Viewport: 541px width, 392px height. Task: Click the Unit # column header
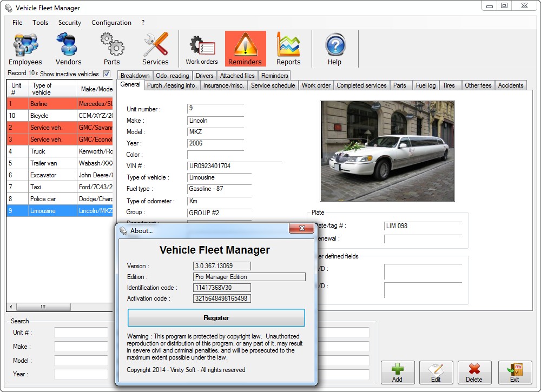point(17,89)
